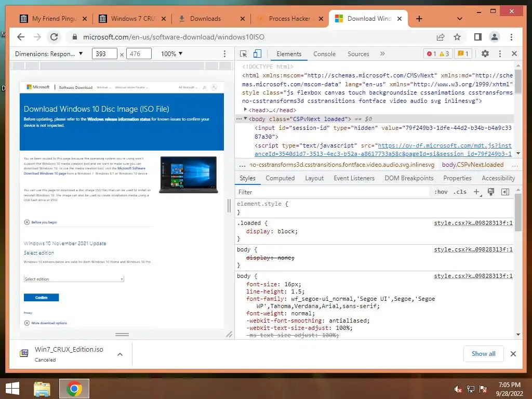Open style.csx link for .loaded rule
This screenshot has width=532, height=399.
473,223
